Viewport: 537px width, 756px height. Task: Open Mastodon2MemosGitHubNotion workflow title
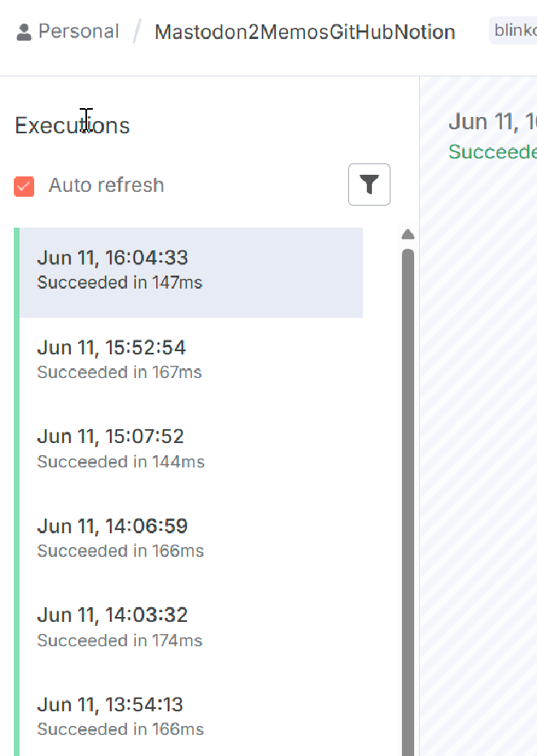coord(305,33)
